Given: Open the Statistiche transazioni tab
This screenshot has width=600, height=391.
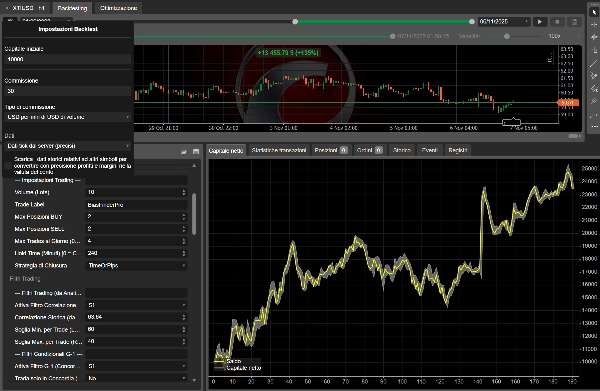Looking at the screenshot, I should [x=279, y=150].
